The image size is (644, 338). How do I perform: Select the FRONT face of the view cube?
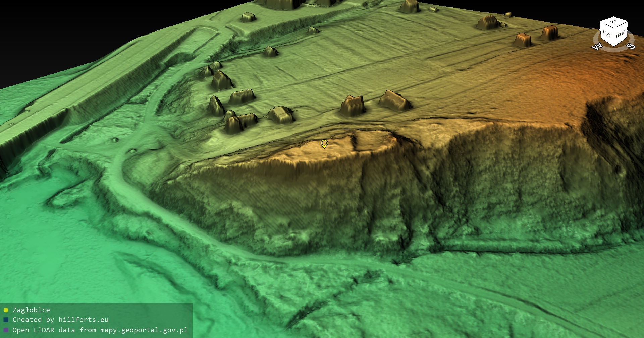[621, 34]
